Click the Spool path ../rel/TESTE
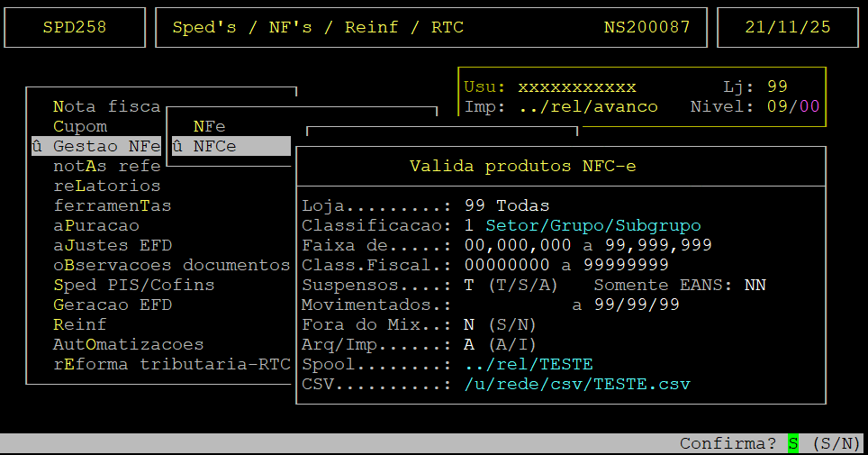 tap(529, 364)
